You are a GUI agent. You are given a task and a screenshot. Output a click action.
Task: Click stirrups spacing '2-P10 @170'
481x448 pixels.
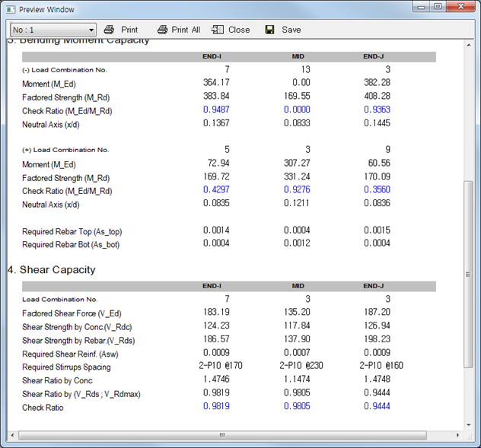[221, 366]
